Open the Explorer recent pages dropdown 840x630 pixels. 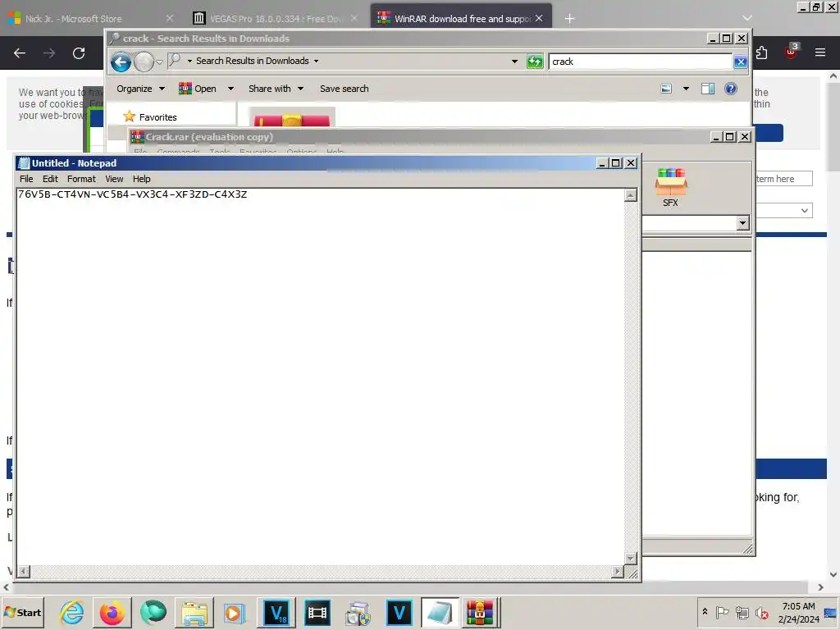click(x=160, y=62)
